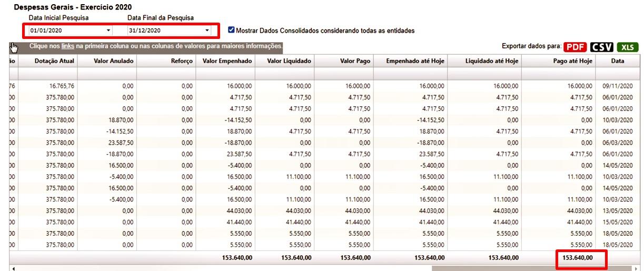Open the Data Final da Pesquisa dropdown arrow
This screenshot has height=271, width=644.
[x=206, y=31]
